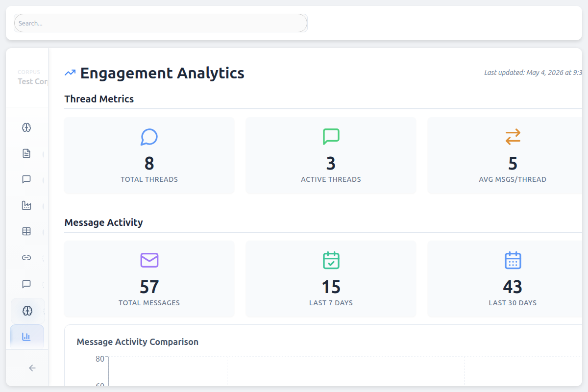
Task: Click the Last updated timestamp text
Action: (533, 73)
